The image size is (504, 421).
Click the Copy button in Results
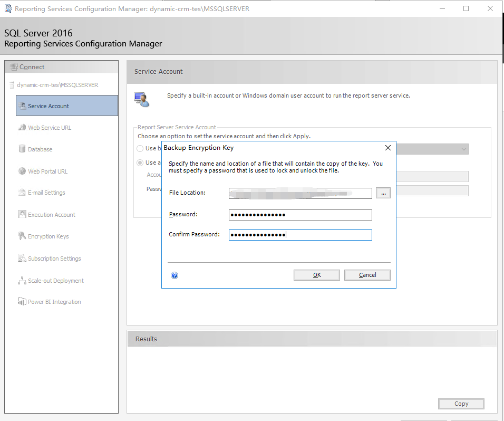click(461, 404)
